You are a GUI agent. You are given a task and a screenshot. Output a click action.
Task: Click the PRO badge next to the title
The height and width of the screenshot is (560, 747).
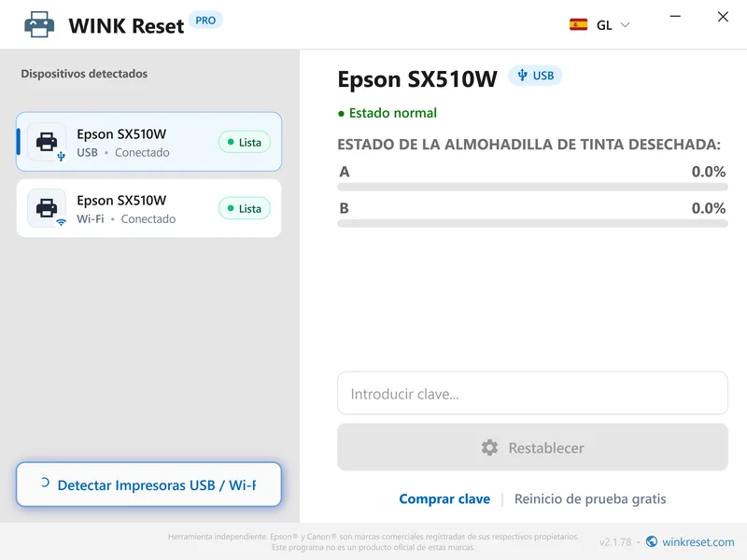(x=205, y=21)
